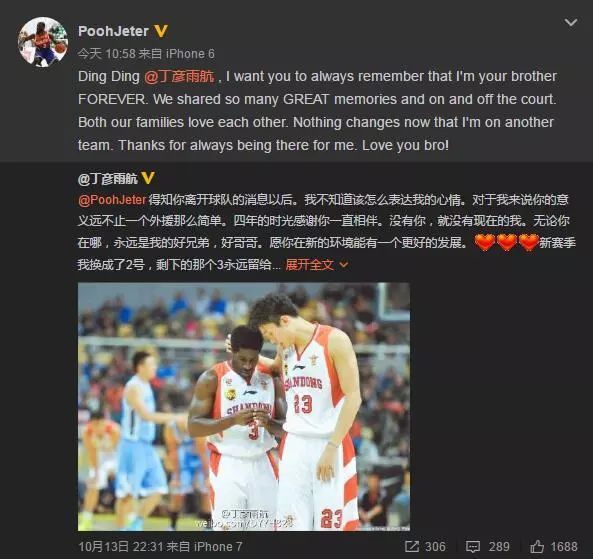
Task: Open the post options chevron menu
Action: coord(571,23)
